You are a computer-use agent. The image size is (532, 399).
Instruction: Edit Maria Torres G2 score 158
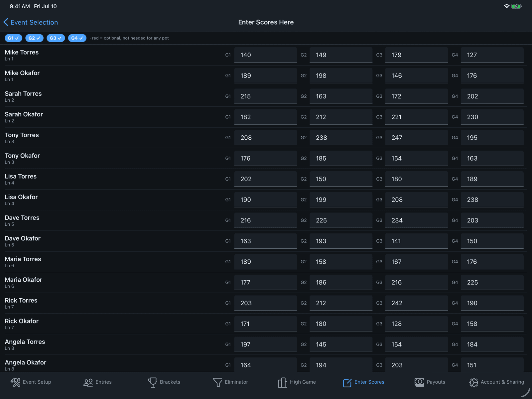click(x=341, y=262)
